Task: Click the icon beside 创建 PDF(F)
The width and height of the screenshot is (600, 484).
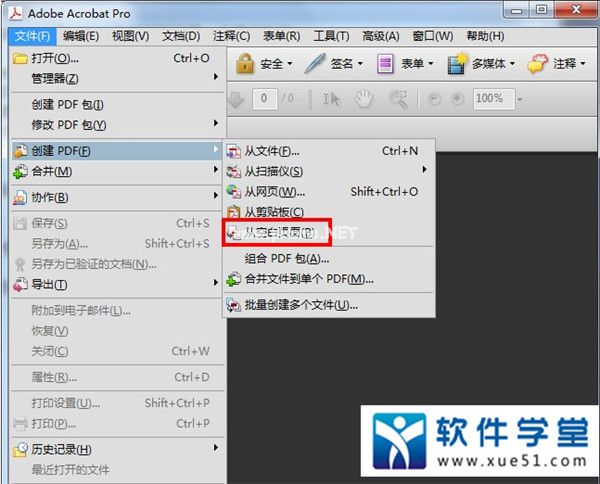Action: [20, 151]
